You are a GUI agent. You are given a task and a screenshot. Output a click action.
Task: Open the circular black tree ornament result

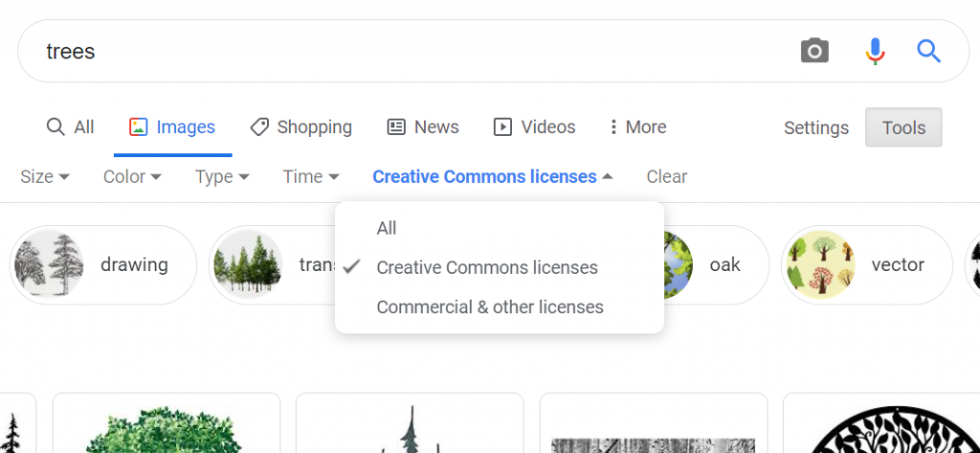click(x=881, y=423)
